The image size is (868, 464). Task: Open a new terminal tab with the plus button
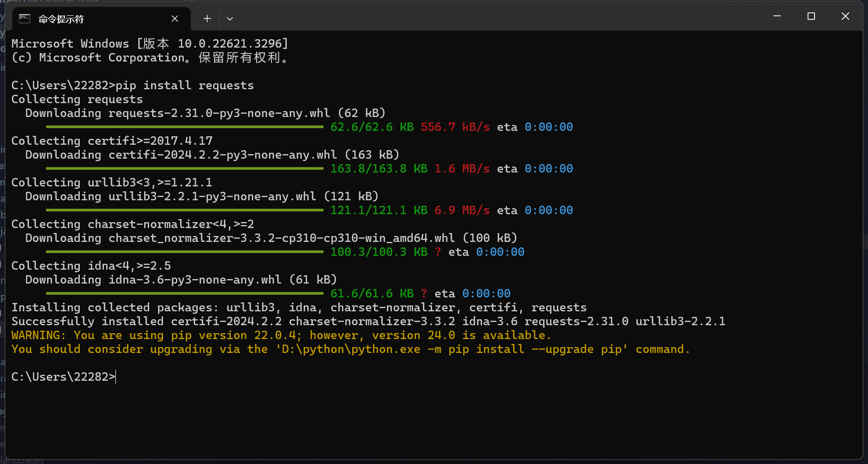point(207,19)
